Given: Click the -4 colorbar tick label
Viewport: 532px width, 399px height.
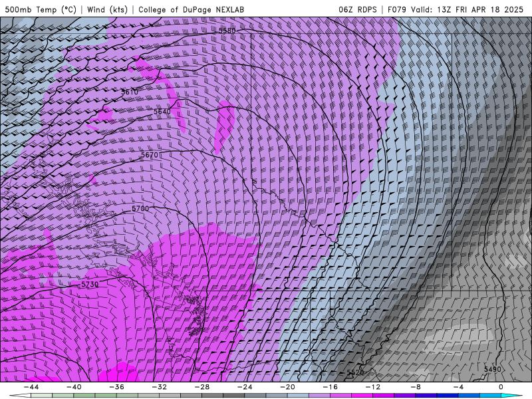Looking at the screenshot, I should [x=459, y=387].
